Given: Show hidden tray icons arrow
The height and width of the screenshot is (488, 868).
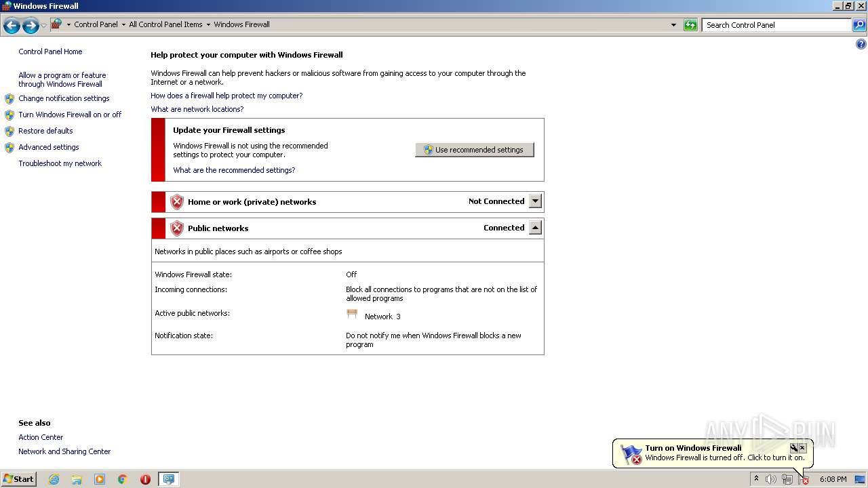Looking at the screenshot, I should point(756,479).
